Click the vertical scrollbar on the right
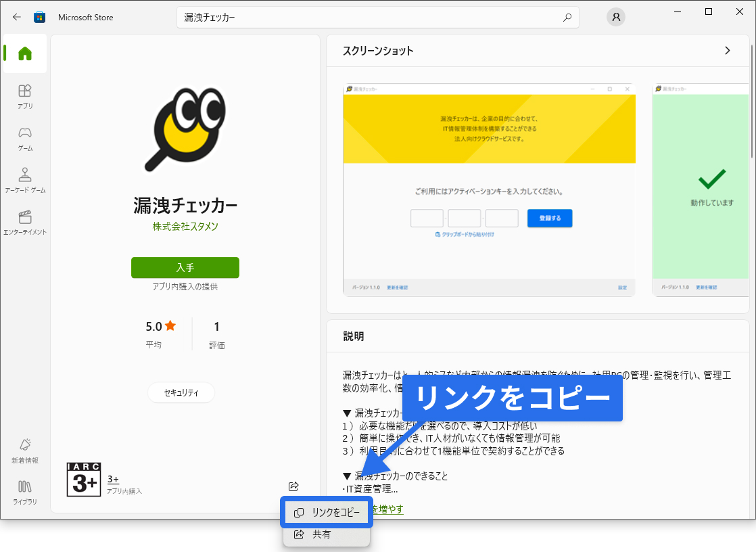Image resolution: width=756 pixels, height=552 pixels. coord(752,101)
